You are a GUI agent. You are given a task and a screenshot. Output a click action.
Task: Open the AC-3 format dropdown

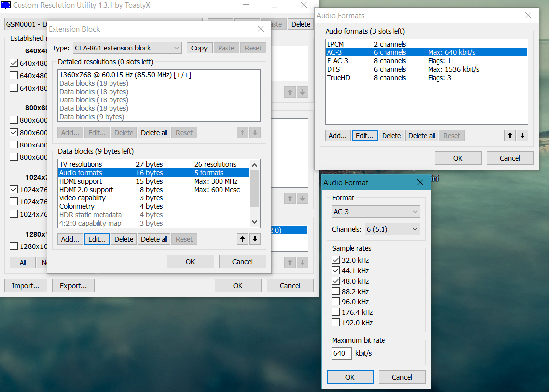coord(376,211)
